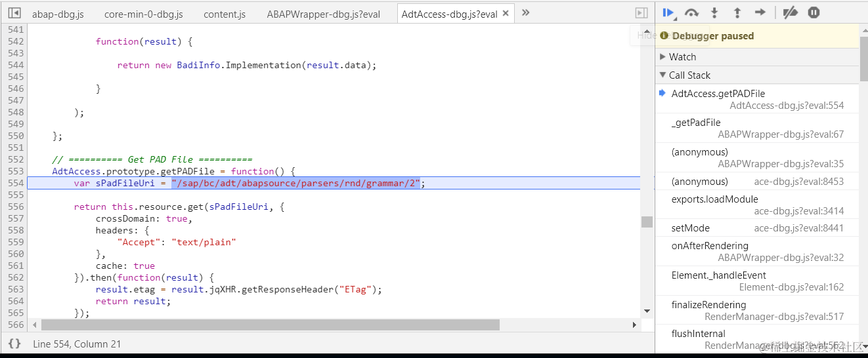Expand the Watch section

(x=757, y=57)
